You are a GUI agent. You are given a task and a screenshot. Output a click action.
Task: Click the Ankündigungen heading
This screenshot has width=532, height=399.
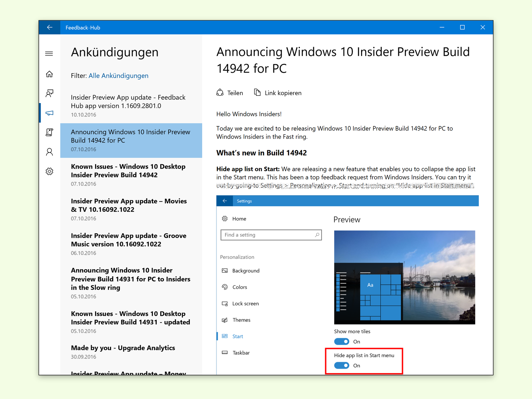coord(115,52)
